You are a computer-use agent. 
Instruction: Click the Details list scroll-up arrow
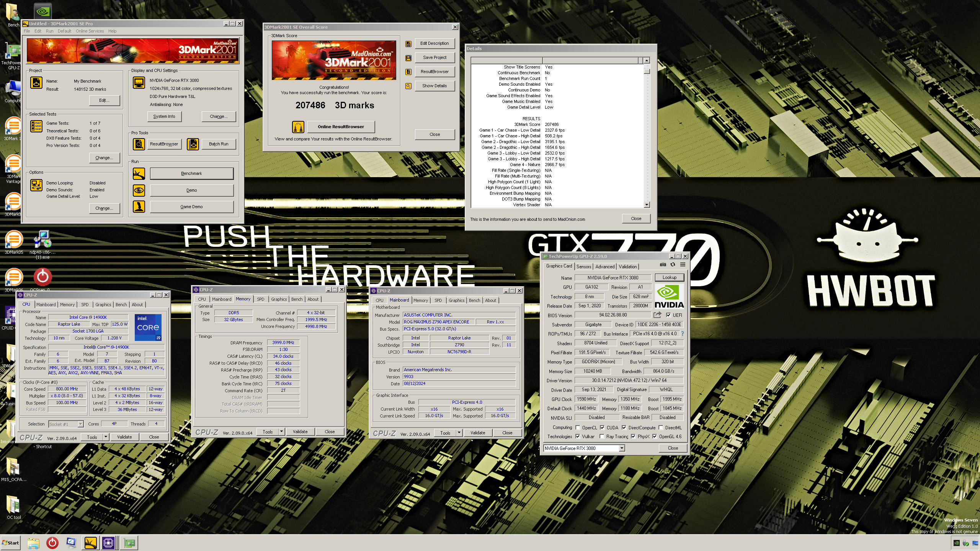pos(647,60)
